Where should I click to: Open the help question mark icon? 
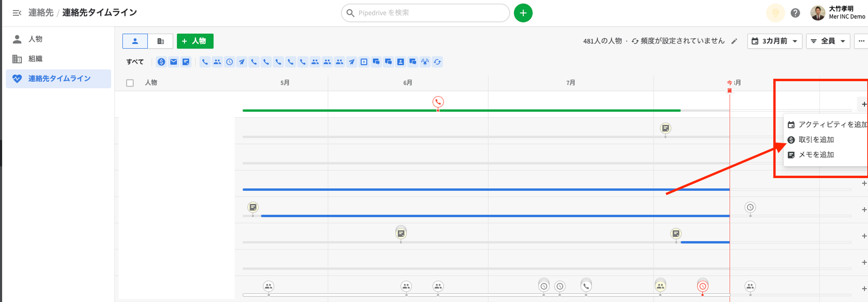[795, 13]
